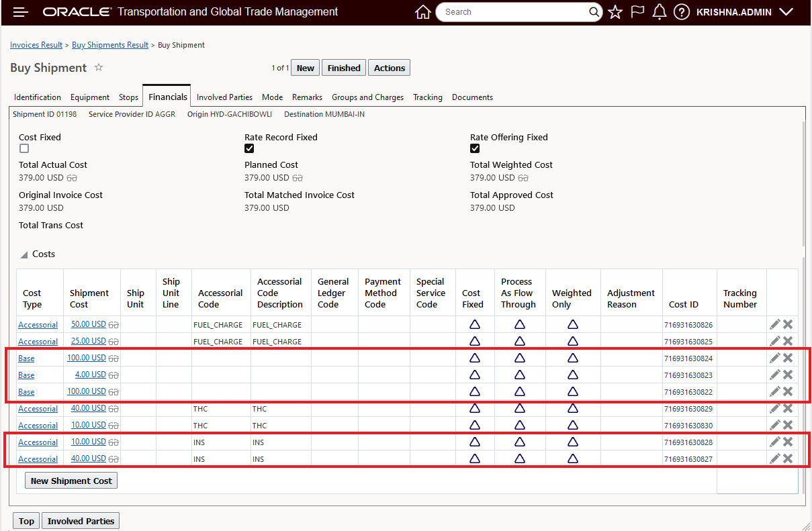
Task: Enable the Cost Fixed checkbox
Action: click(x=24, y=149)
